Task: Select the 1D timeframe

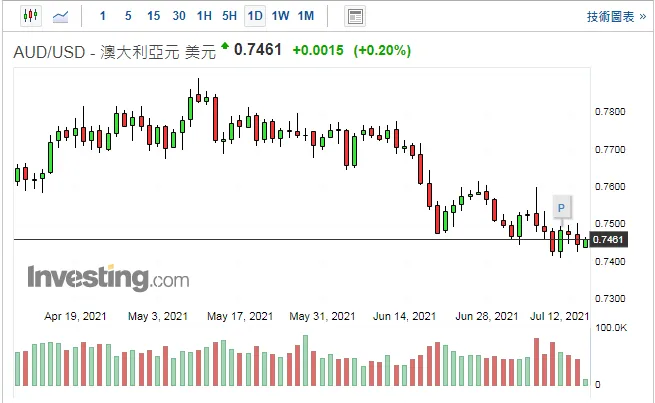Action: pyautogui.click(x=255, y=16)
